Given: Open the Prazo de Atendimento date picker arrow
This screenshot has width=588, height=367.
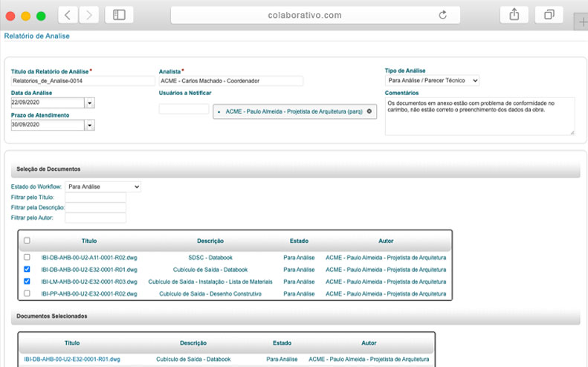Looking at the screenshot, I should pos(90,125).
